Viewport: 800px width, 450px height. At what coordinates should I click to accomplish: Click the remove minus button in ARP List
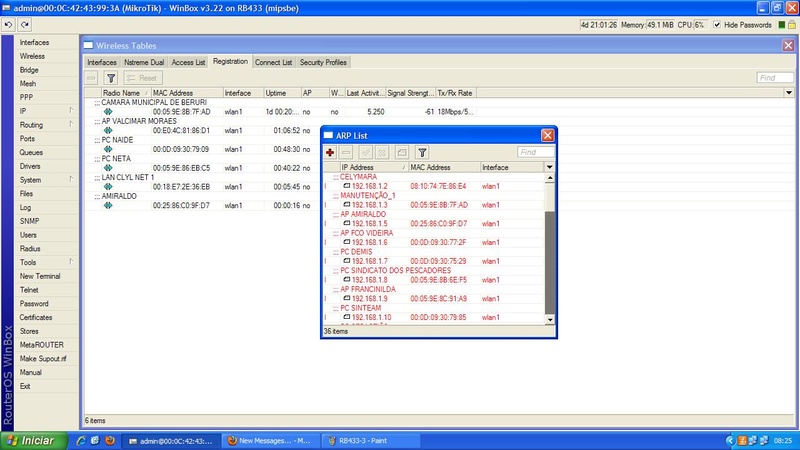346,152
